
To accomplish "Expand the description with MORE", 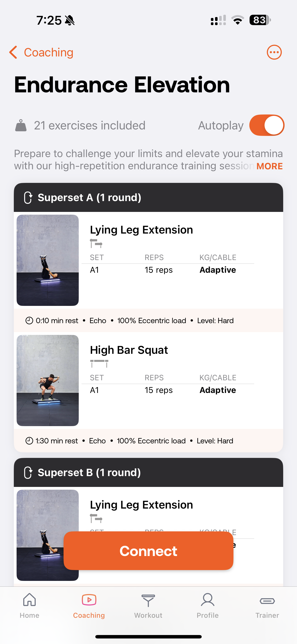I will [270, 166].
